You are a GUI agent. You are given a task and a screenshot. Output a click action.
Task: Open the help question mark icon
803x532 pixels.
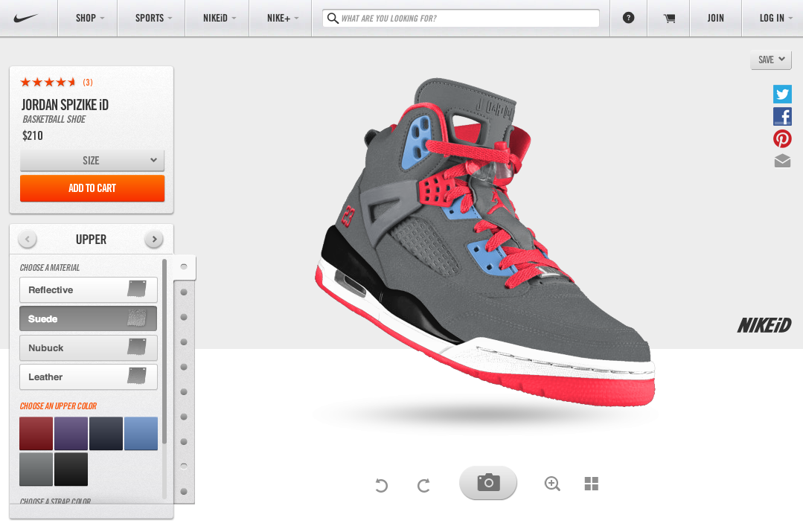pos(628,18)
